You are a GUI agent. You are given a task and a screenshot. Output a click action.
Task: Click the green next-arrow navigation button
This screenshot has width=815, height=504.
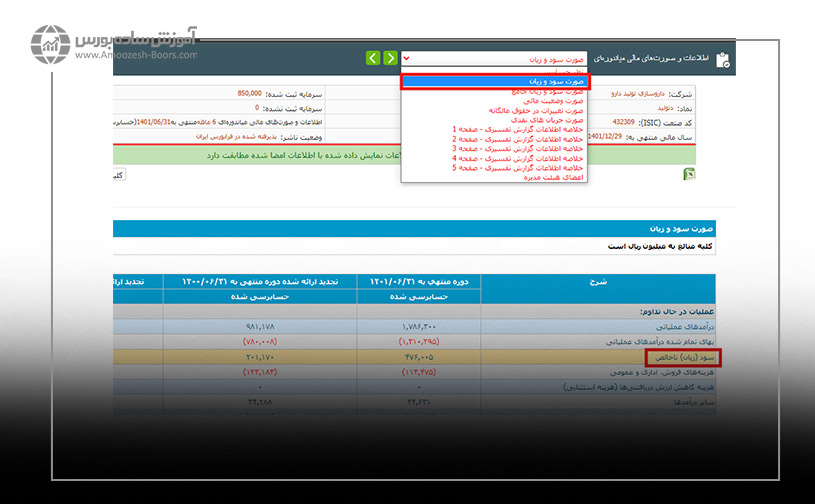point(390,58)
